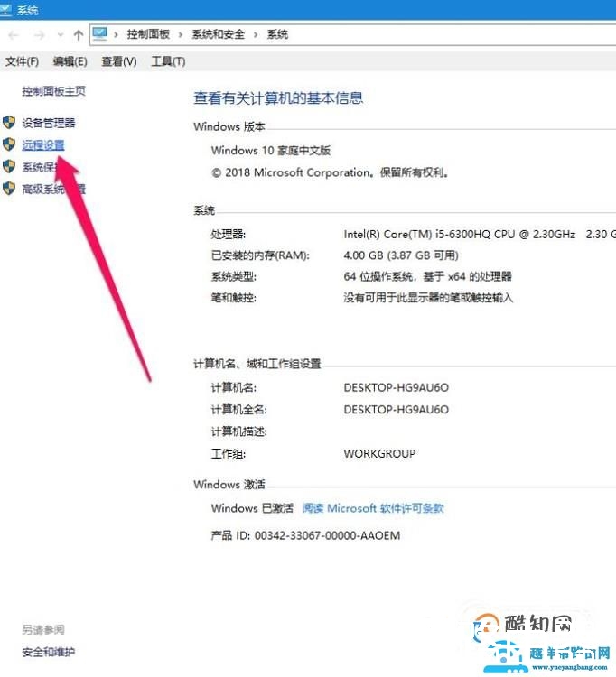Screen dimensions: 616x677
Task: Click Windows 10 家庭中文版 edition text
Action: tap(271, 150)
